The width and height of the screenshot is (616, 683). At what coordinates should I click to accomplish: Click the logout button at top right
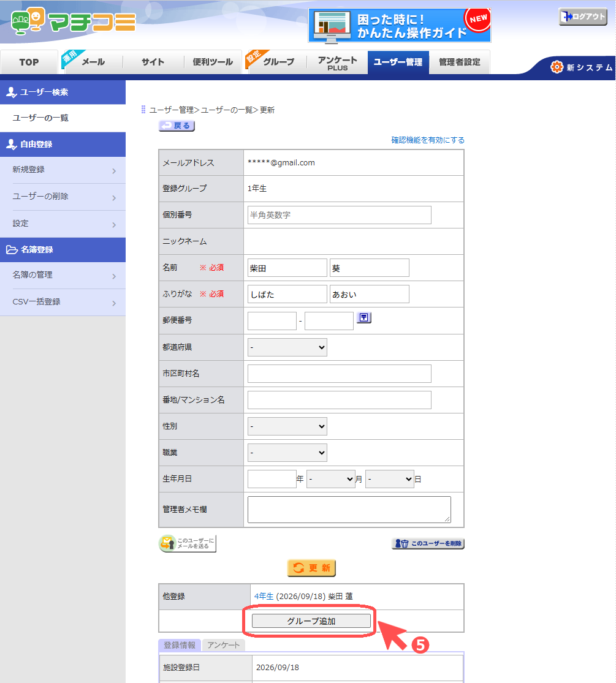pos(583,17)
